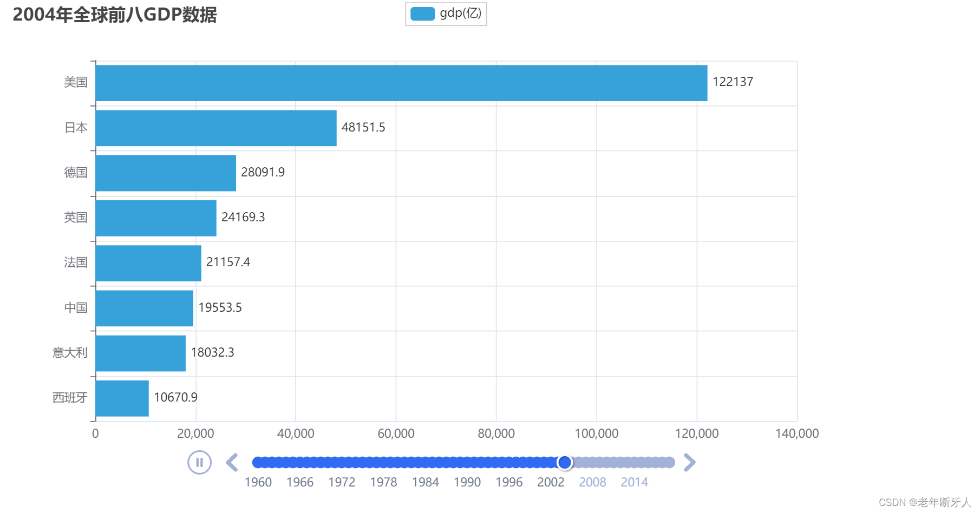
Task: Jump to 1960 on the timeline
Action: click(x=258, y=482)
